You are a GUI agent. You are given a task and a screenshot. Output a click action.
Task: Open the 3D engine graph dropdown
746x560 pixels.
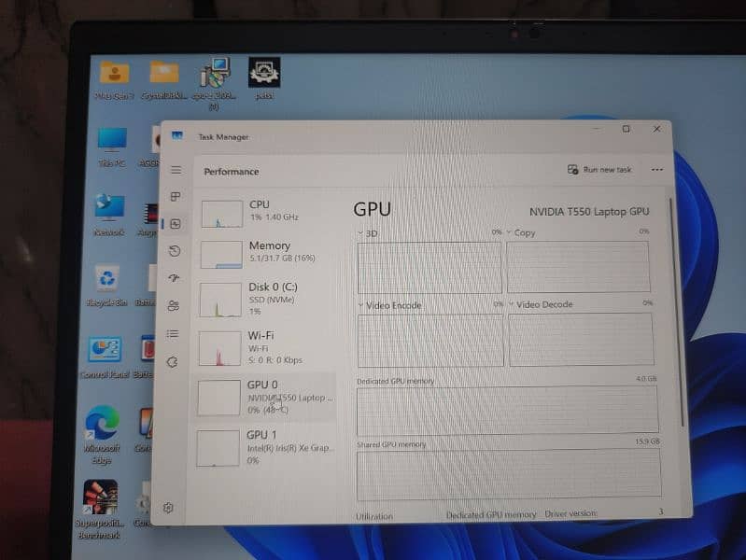360,233
